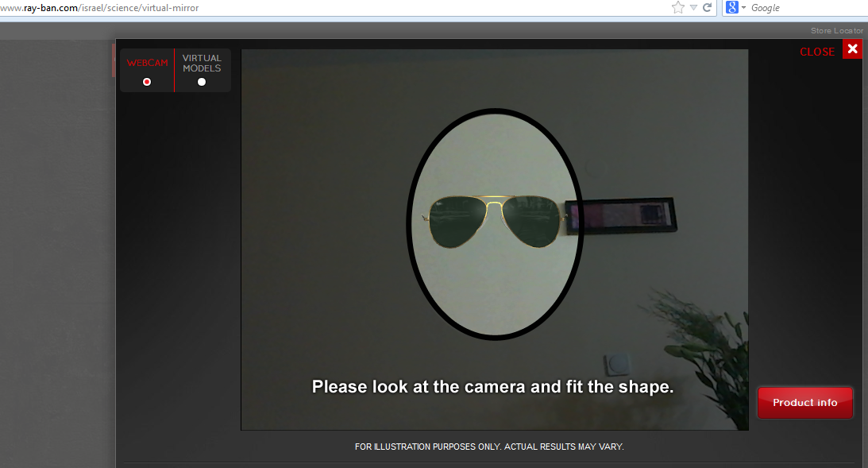The height and width of the screenshot is (468, 868).
Task: Click the red CLOSE text
Action: coord(816,52)
